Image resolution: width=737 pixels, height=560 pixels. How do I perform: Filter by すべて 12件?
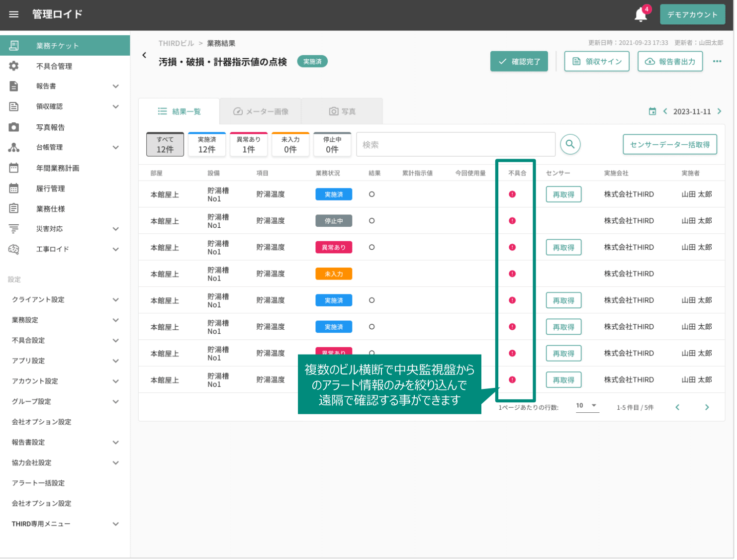pyautogui.click(x=165, y=144)
